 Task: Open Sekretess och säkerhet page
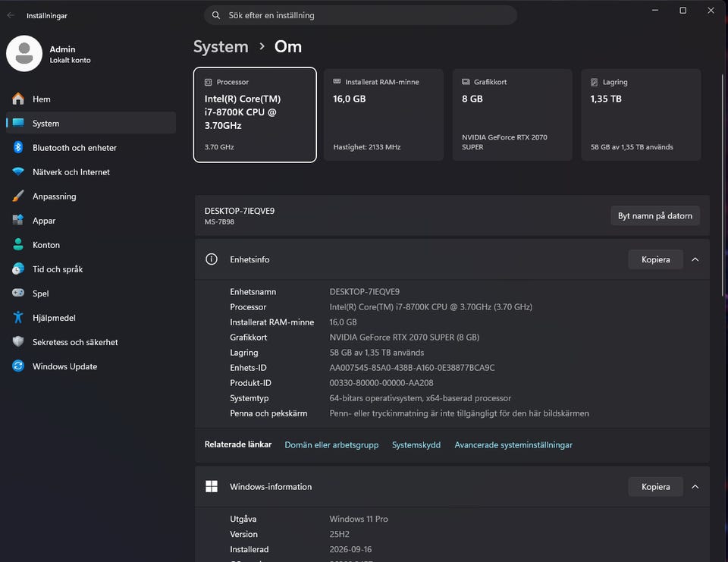[x=91, y=342]
